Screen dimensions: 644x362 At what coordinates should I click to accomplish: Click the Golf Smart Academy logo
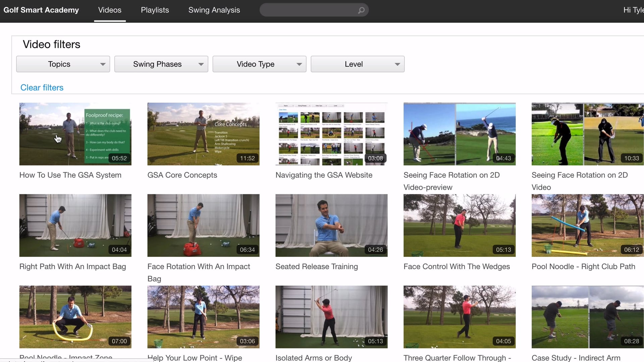point(41,10)
